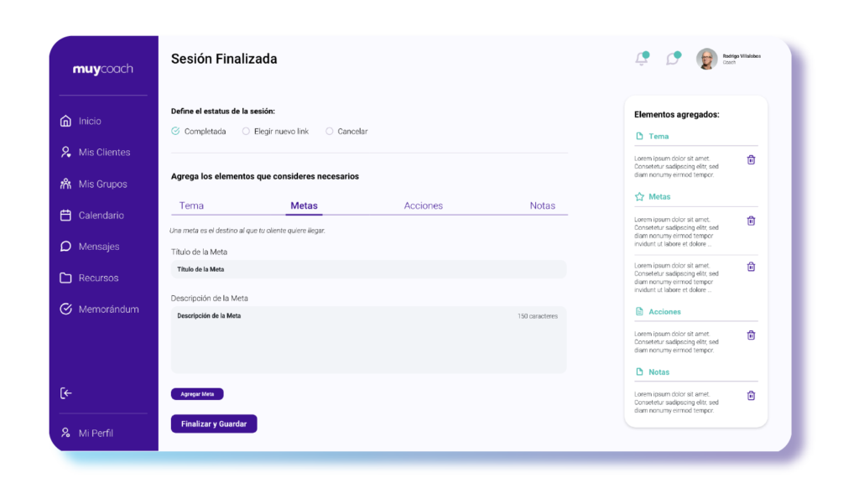Focus the Título de la Meta field

point(368,269)
